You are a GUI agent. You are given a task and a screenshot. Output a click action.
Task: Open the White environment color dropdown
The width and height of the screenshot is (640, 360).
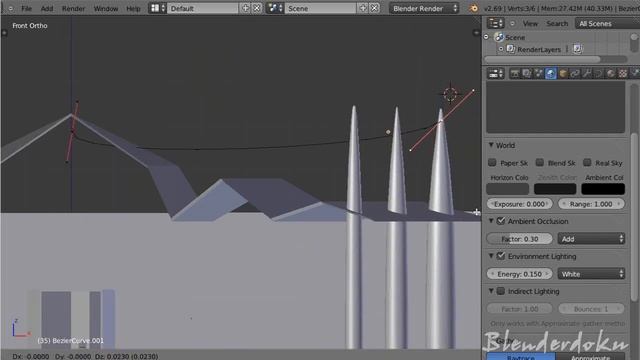[591, 274]
